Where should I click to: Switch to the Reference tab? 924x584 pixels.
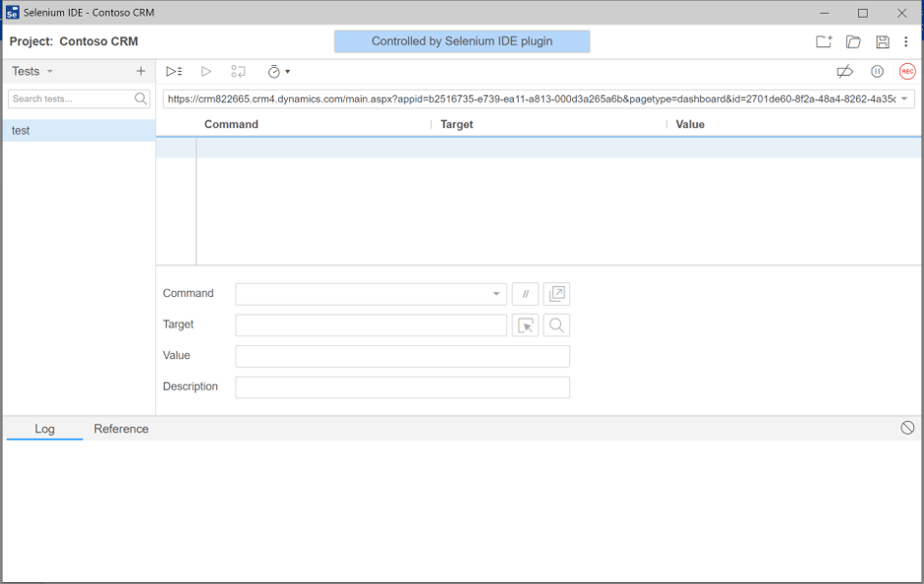pyautogui.click(x=121, y=429)
